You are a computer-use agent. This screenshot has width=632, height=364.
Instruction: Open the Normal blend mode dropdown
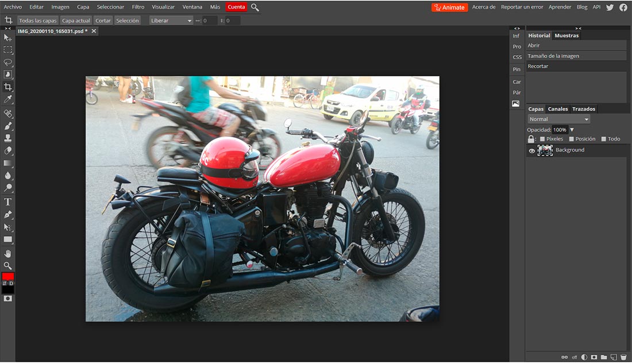pos(559,119)
